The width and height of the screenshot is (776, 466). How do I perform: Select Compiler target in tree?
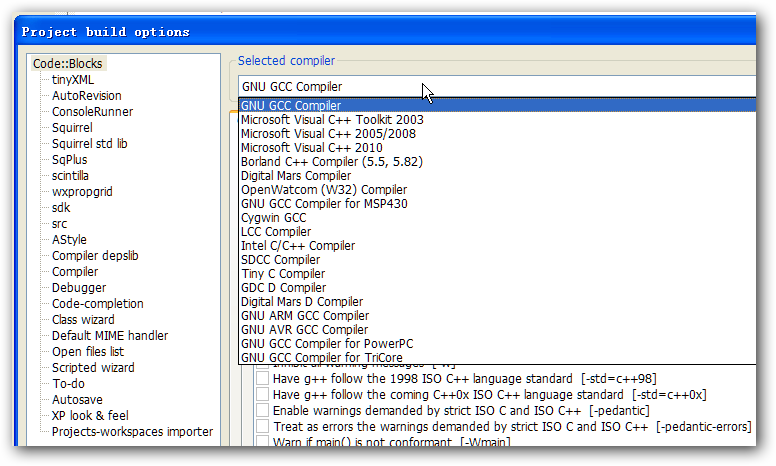click(x=75, y=272)
